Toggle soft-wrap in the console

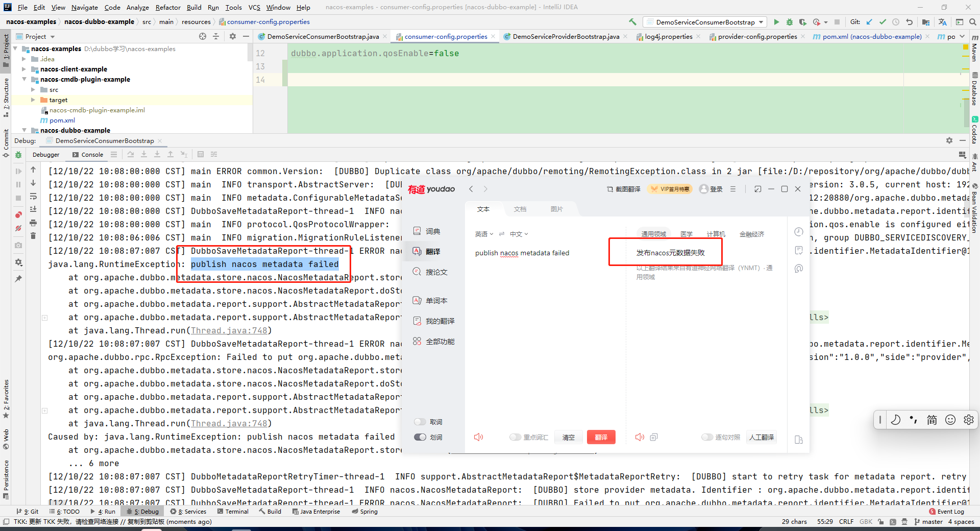tap(33, 196)
